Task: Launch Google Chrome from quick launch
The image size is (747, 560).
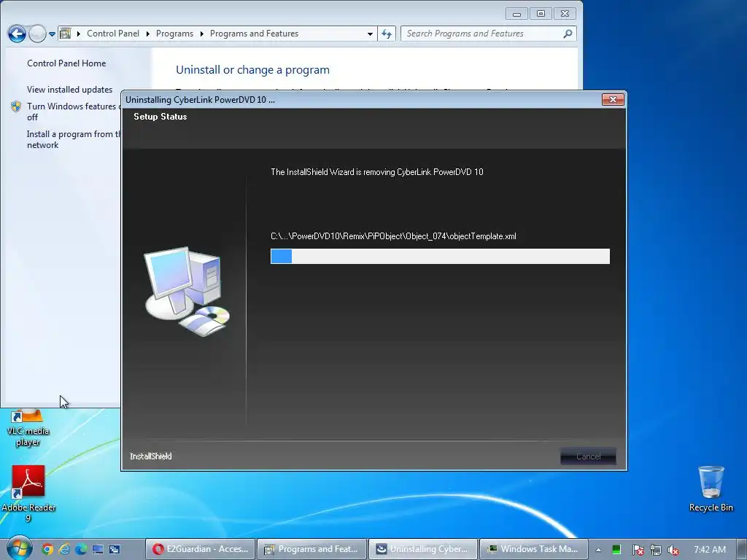Action: click(x=47, y=550)
